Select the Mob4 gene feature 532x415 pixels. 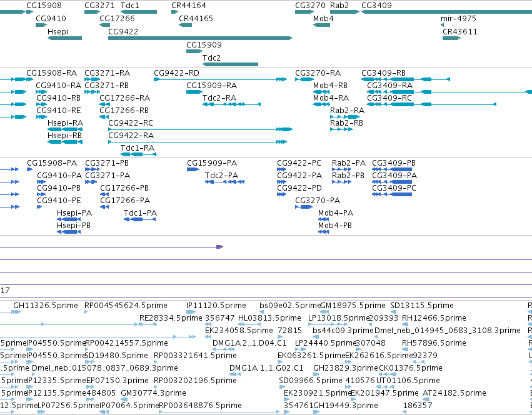tap(321, 25)
